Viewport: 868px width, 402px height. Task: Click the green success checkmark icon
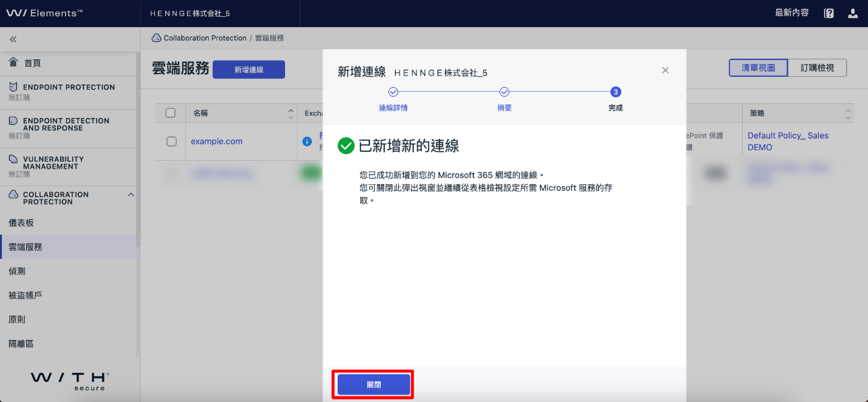pos(346,146)
